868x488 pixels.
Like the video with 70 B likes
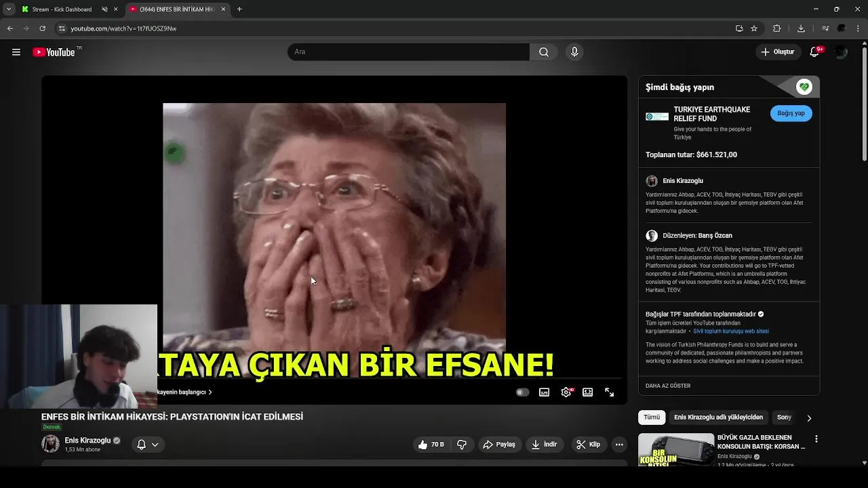431,445
